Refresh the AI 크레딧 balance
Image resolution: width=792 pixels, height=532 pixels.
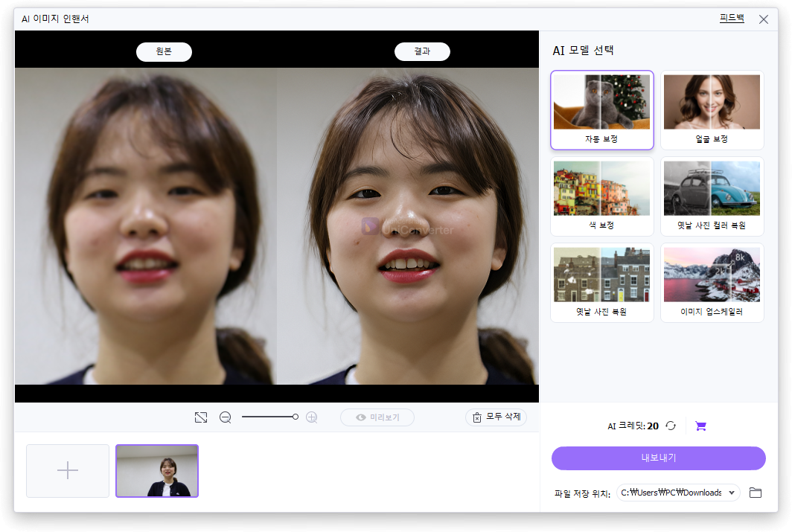click(x=671, y=425)
